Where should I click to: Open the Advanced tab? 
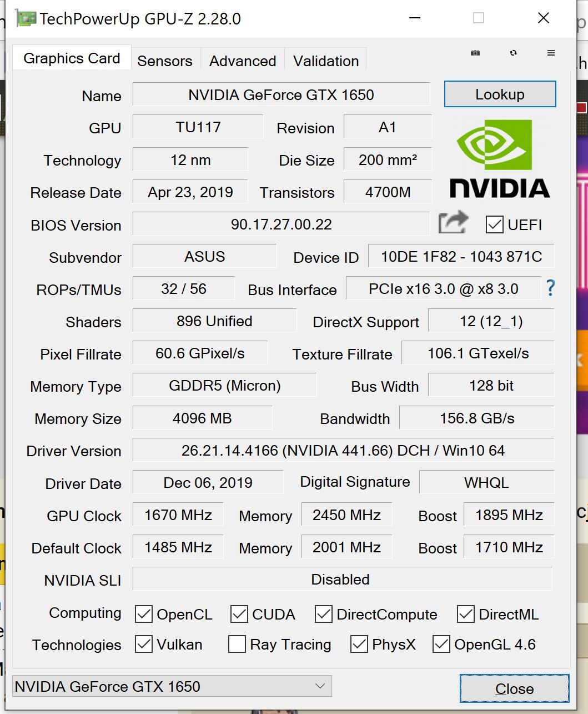point(243,61)
